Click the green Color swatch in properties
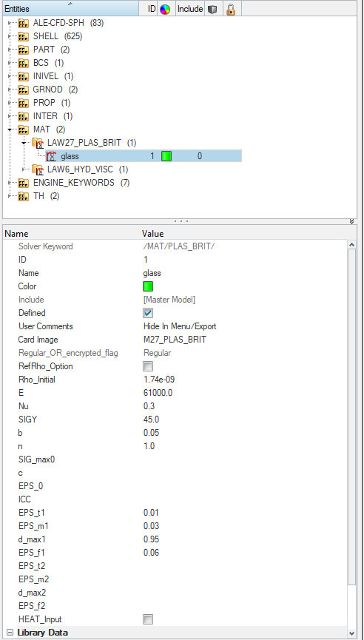Viewport: 364px width, 640px height. 148,286
